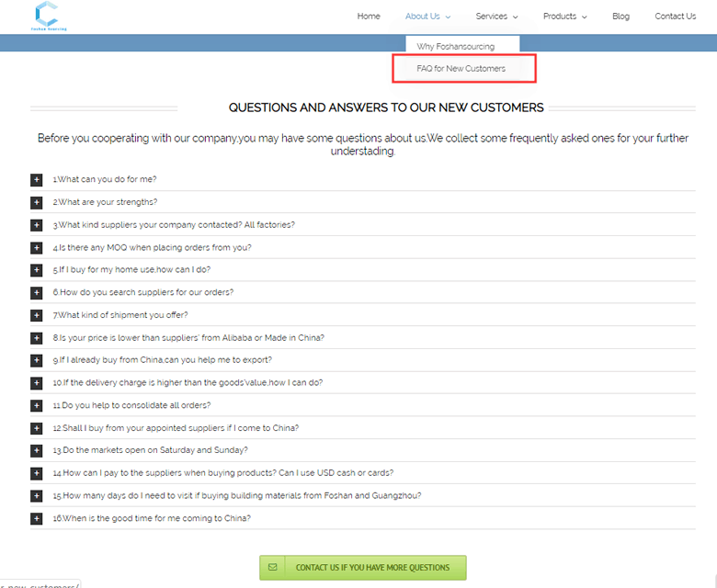Open plus icon for question 11 consolidate orders
The height and width of the screenshot is (588, 717).
pyautogui.click(x=37, y=406)
